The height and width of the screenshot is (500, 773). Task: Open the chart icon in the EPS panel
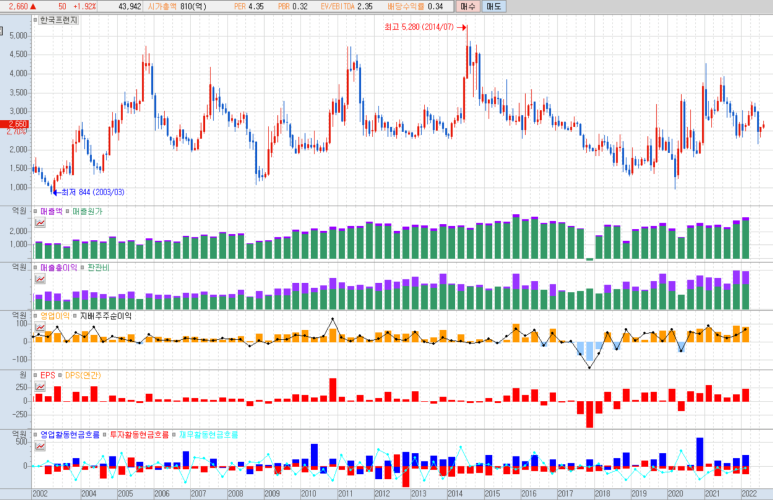tap(40, 386)
